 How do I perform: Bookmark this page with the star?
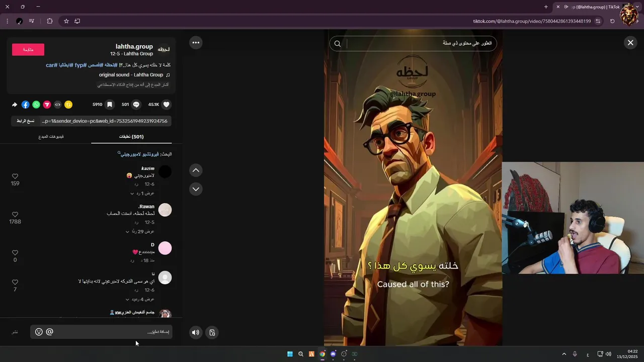66,21
